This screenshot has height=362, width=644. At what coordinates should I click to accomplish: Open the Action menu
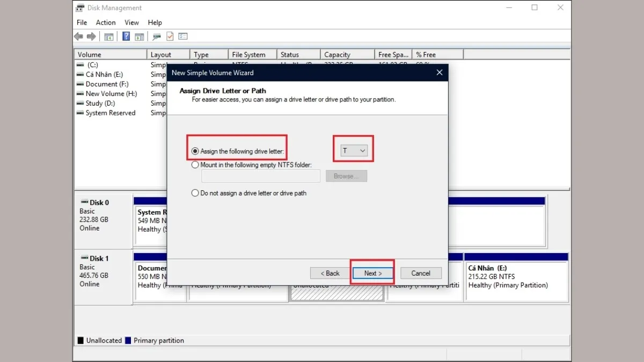point(106,23)
